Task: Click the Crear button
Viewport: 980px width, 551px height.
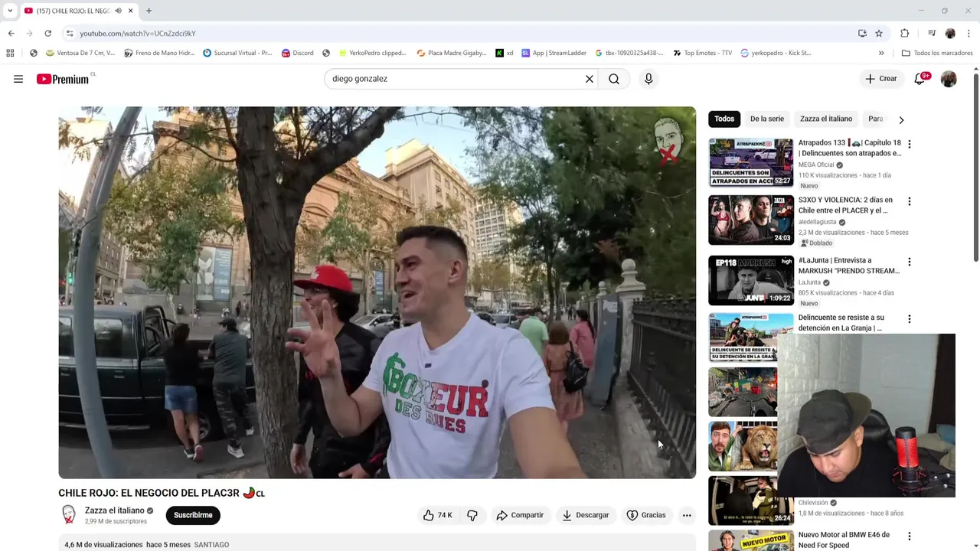Action: (881, 79)
